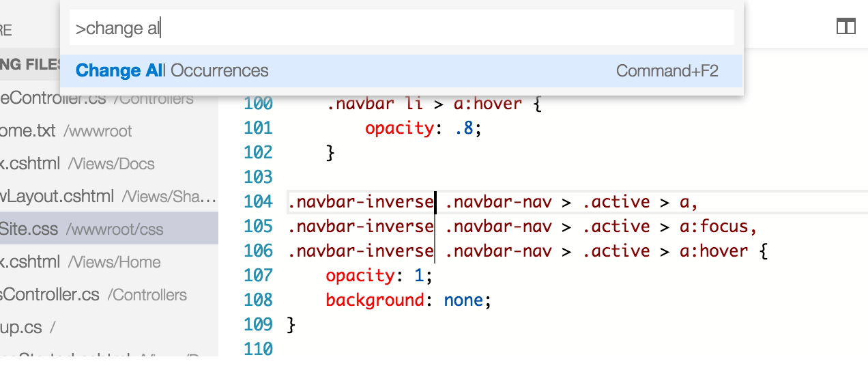Click the command palette input field
The image size is (868, 370).
coord(402,28)
